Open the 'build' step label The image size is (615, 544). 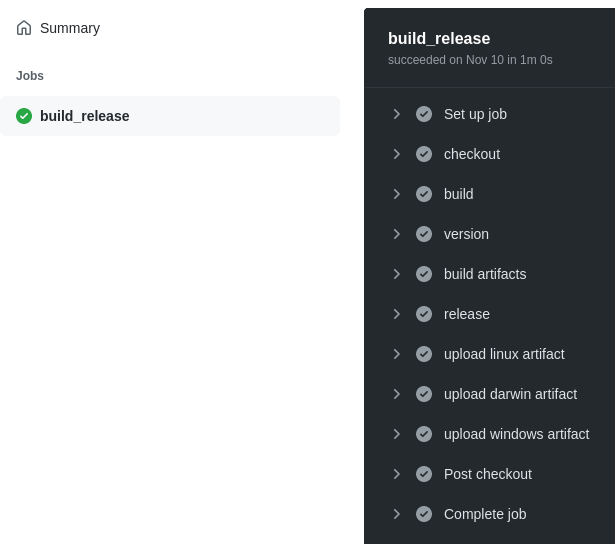tap(459, 194)
